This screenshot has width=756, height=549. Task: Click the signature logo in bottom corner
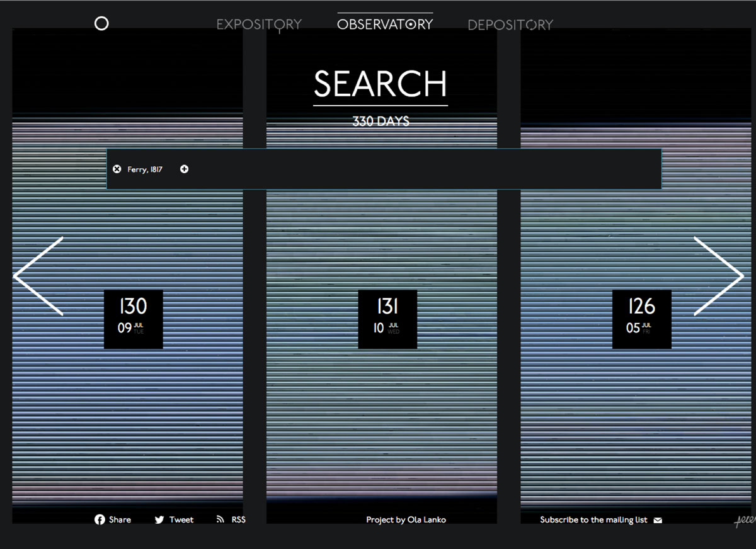point(745,521)
